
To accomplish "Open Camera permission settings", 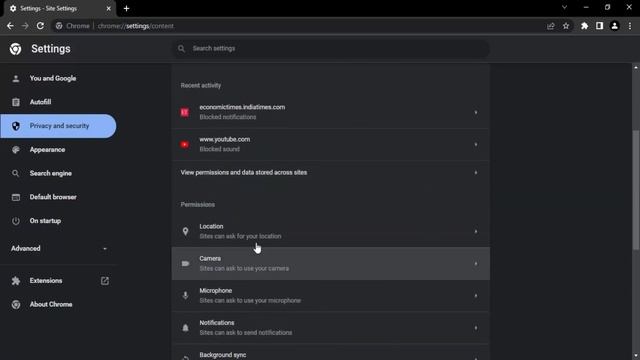I will click(x=331, y=264).
